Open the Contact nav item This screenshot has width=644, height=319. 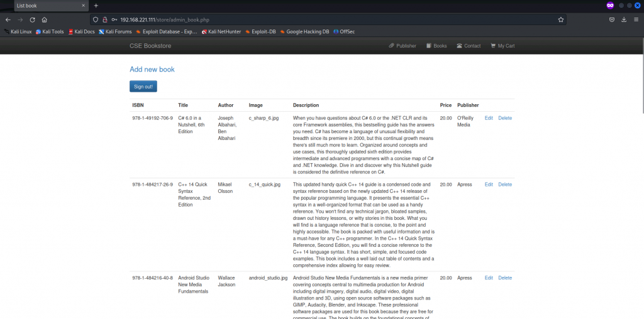pyautogui.click(x=469, y=46)
